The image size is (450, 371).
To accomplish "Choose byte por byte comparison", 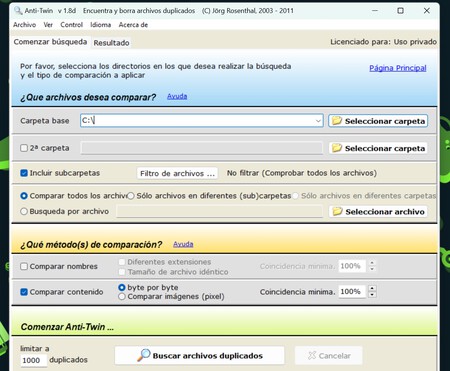I will (122, 287).
